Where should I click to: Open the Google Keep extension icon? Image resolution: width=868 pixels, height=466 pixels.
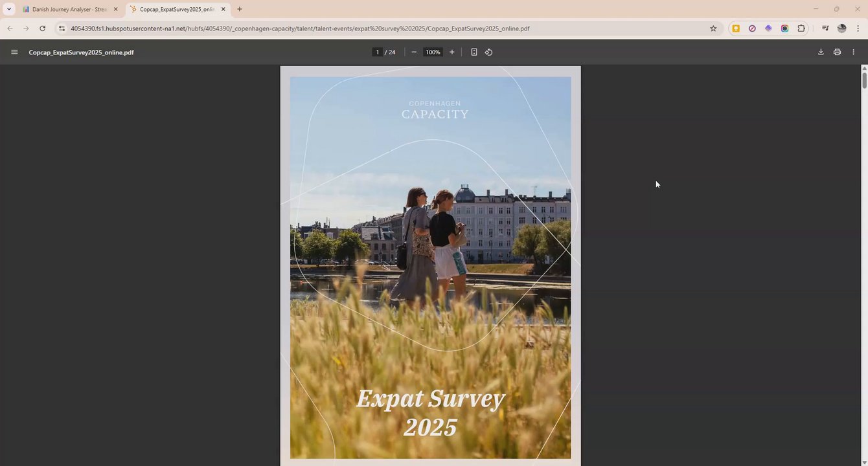click(736, 28)
